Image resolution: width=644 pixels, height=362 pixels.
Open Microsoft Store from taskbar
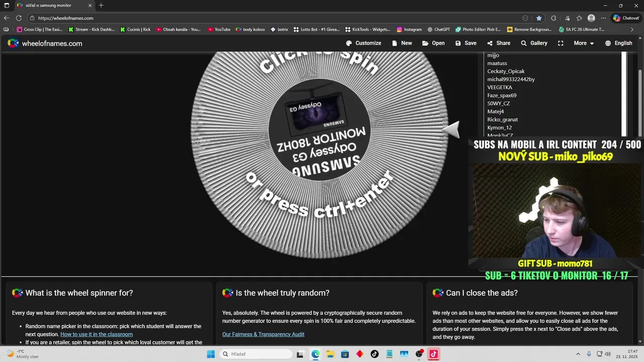345,354
